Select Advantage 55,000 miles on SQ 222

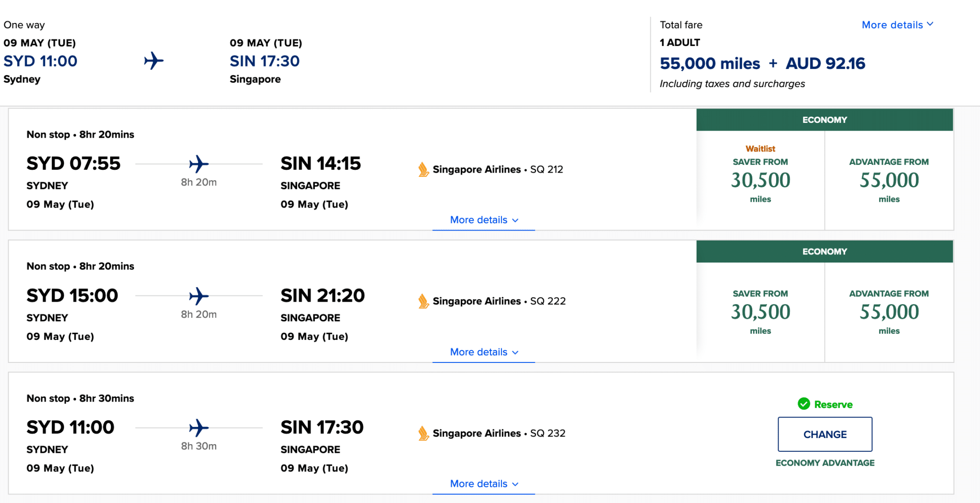pyautogui.click(x=889, y=312)
